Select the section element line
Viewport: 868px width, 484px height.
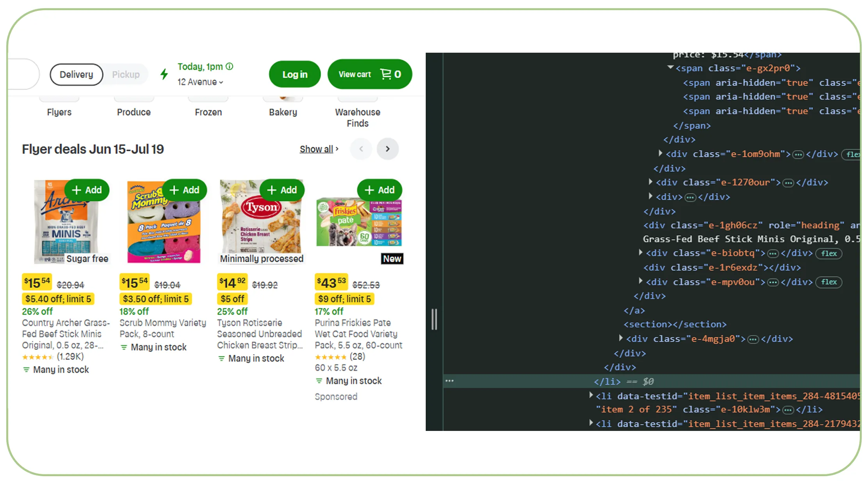[x=675, y=324]
